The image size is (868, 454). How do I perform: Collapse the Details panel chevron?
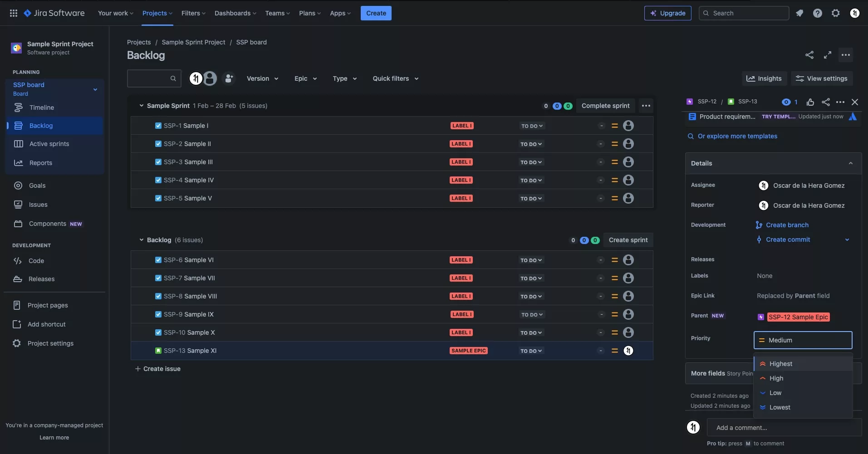pyautogui.click(x=851, y=163)
